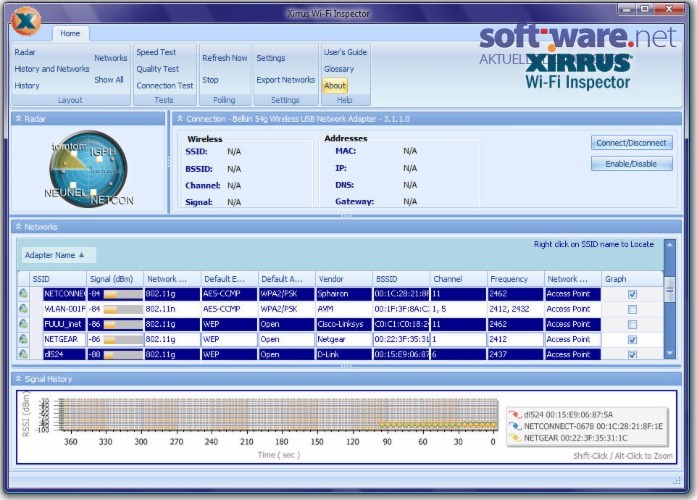Sort table by BSSID column header
This screenshot has height=500, width=697.
point(401,279)
